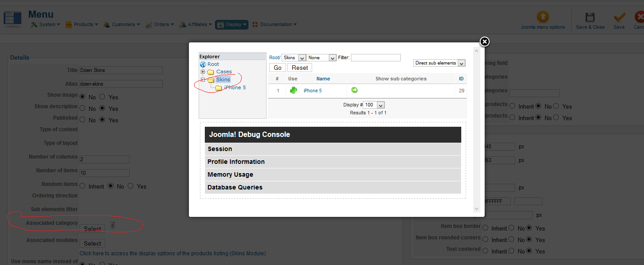Click Select button for Associated category
Image resolution: width=644 pixels, height=265 pixels.
click(x=92, y=229)
